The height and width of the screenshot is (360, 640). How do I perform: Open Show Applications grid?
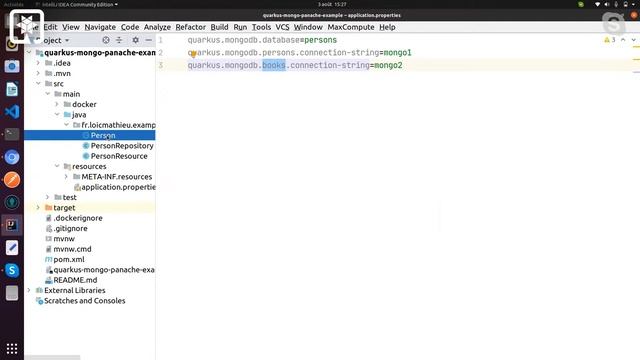tap(12, 348)
